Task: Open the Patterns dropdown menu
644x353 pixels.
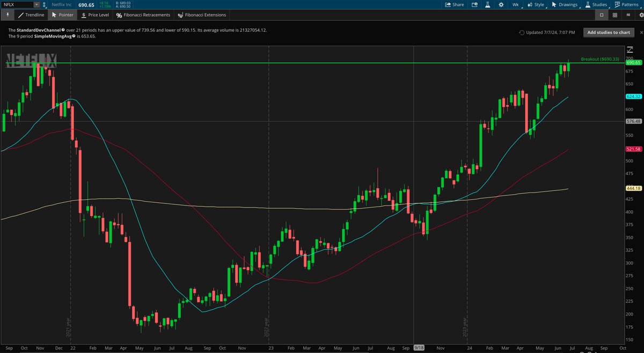Action: (627, 4)
